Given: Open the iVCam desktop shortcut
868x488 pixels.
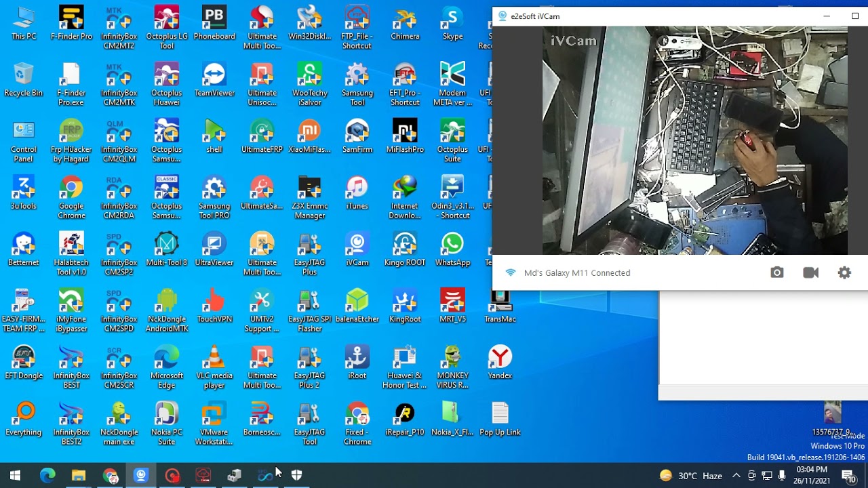Looking at the screenshot, I should [357, 249].
